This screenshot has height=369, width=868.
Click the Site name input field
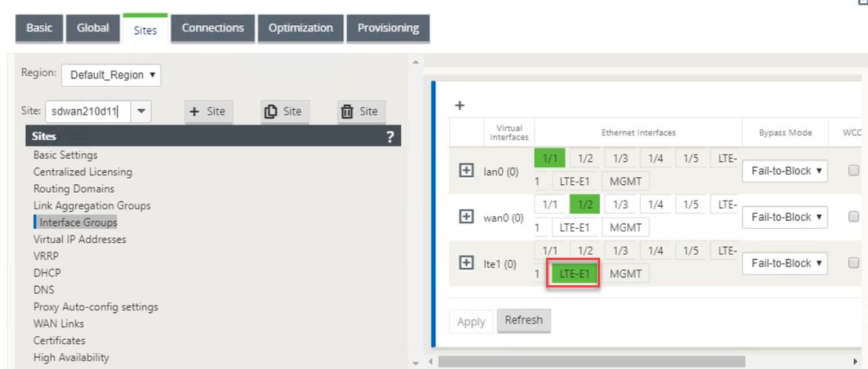tap(88, 111)
